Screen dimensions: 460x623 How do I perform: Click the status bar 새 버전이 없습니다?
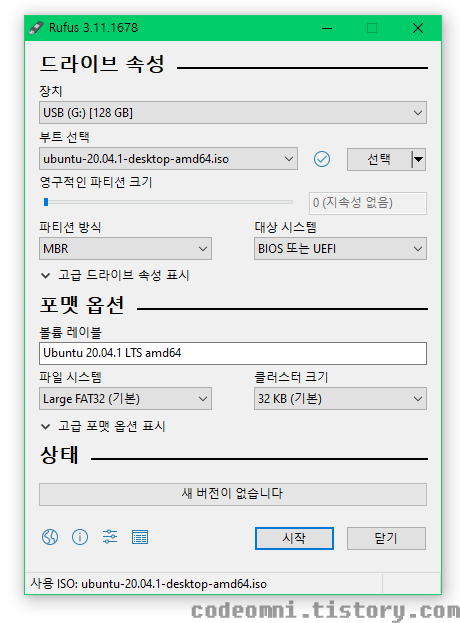click(x=233, y=494)
